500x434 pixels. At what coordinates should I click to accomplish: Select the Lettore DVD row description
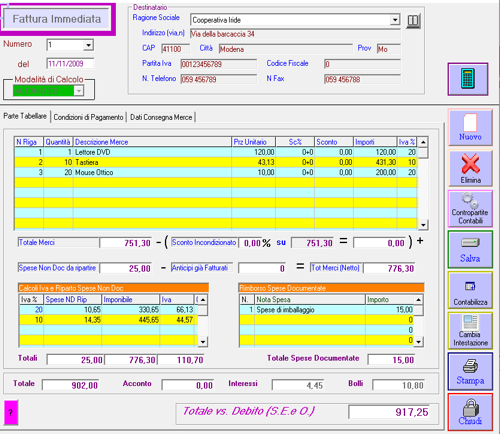[152, 152]
